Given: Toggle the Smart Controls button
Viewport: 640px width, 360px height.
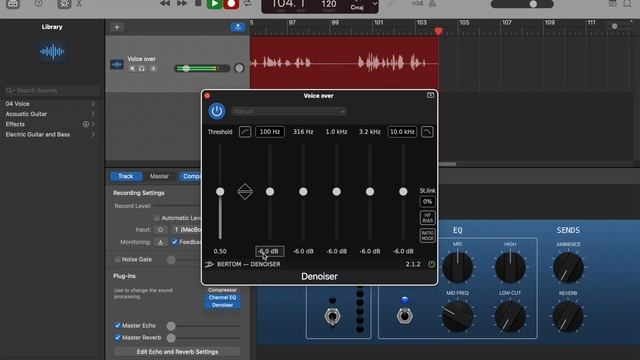Looking at the screenshot, I should [64, 4].
